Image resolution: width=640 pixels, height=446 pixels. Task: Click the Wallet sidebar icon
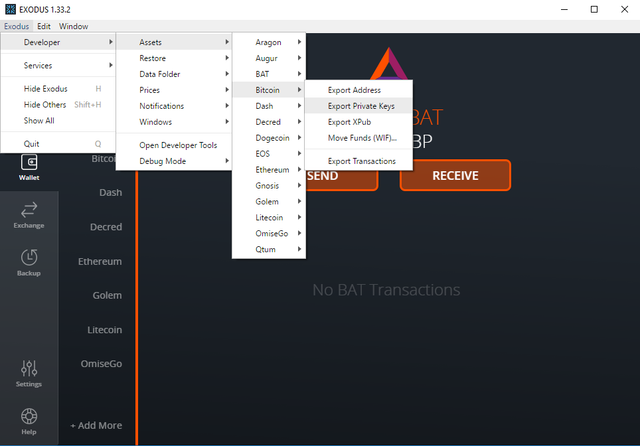[x=29, y=166]
